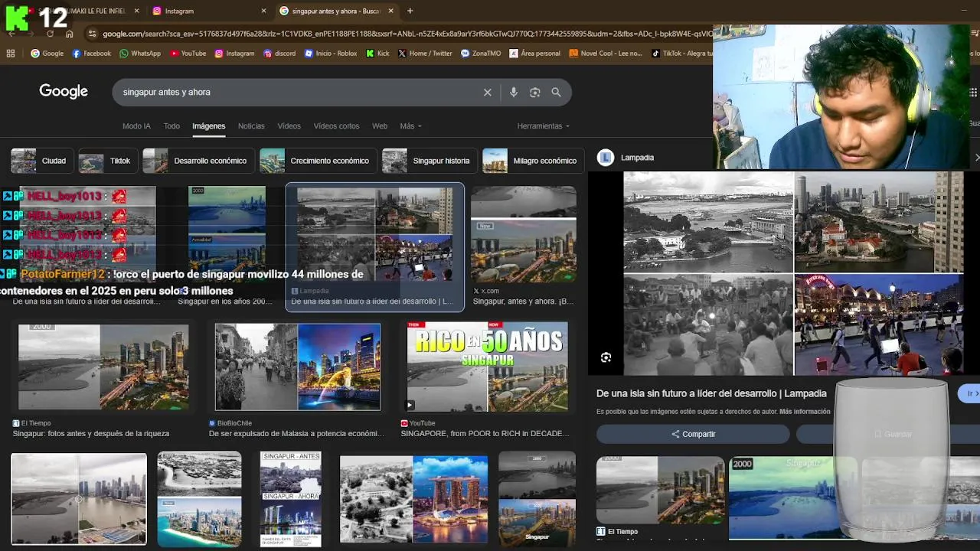Open the Instagram bookmark in bookmarks bar
Image resolution: width=980 pixels, height=551 pixels.
234,54
